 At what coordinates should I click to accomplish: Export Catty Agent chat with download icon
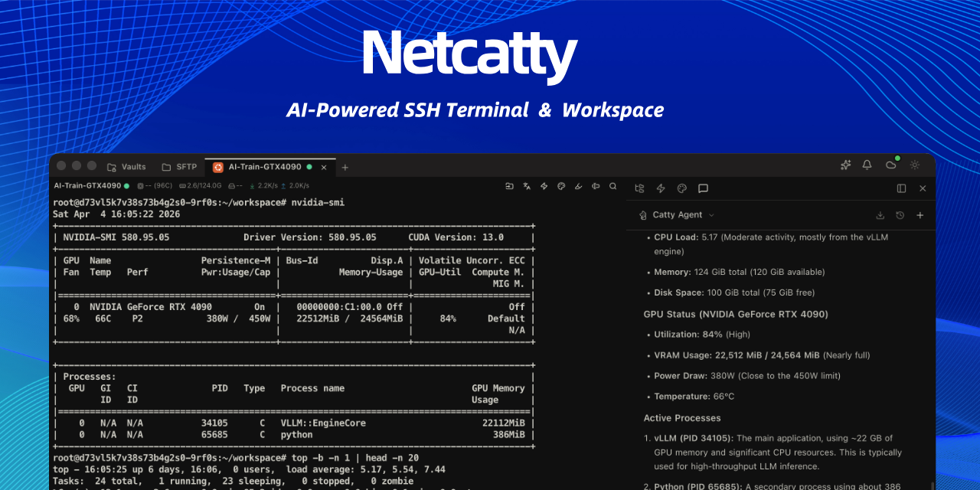tap(880, 216)
